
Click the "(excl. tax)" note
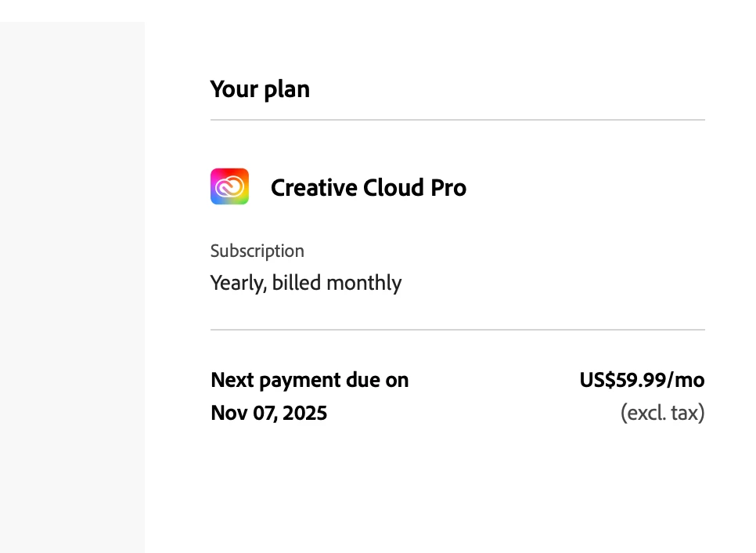coord(662,413)
